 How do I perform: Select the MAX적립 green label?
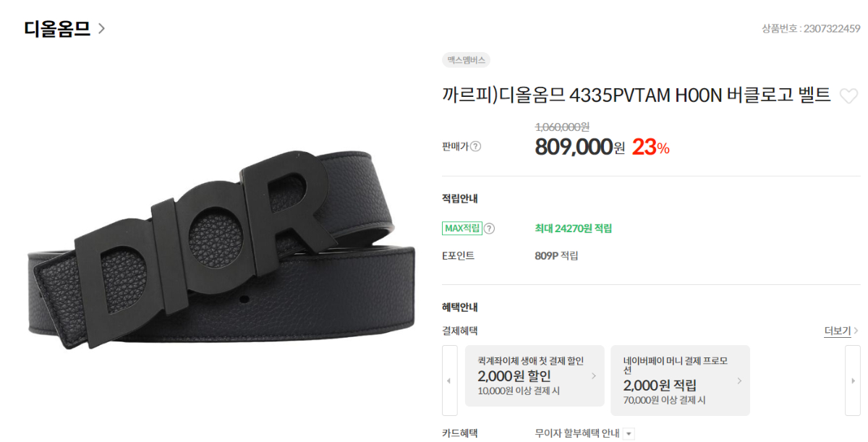coord(462,229)
